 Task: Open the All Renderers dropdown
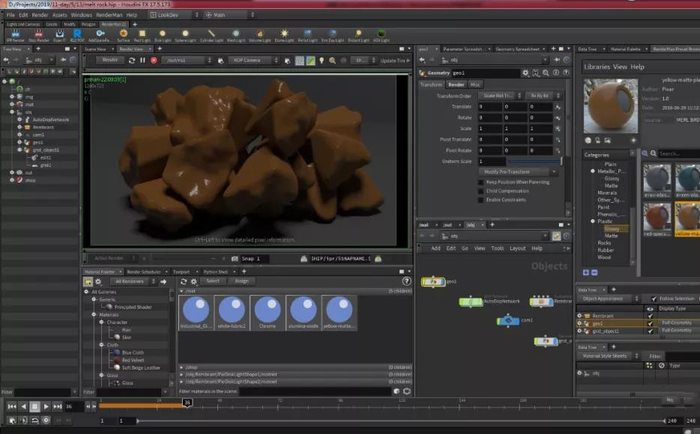click(x=133, y=281)
